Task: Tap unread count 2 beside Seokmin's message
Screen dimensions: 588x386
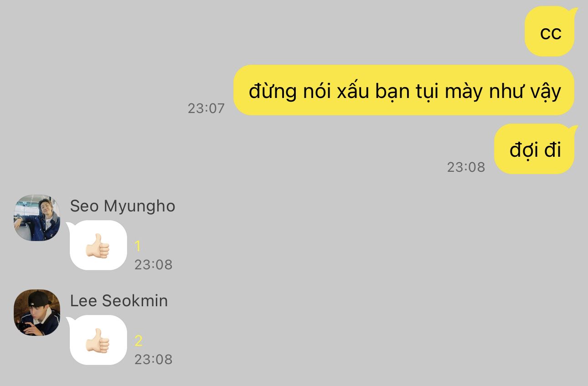Action: tap(139, 341)
